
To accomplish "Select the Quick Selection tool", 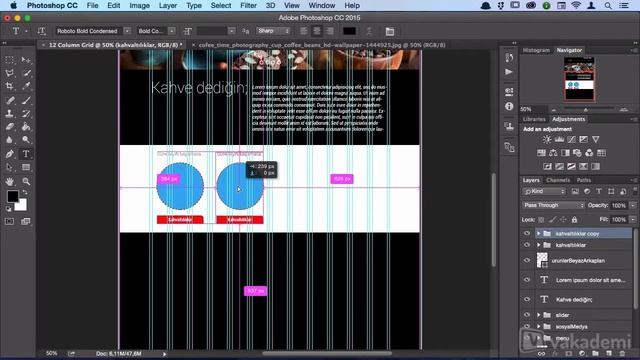I will 26,73.
